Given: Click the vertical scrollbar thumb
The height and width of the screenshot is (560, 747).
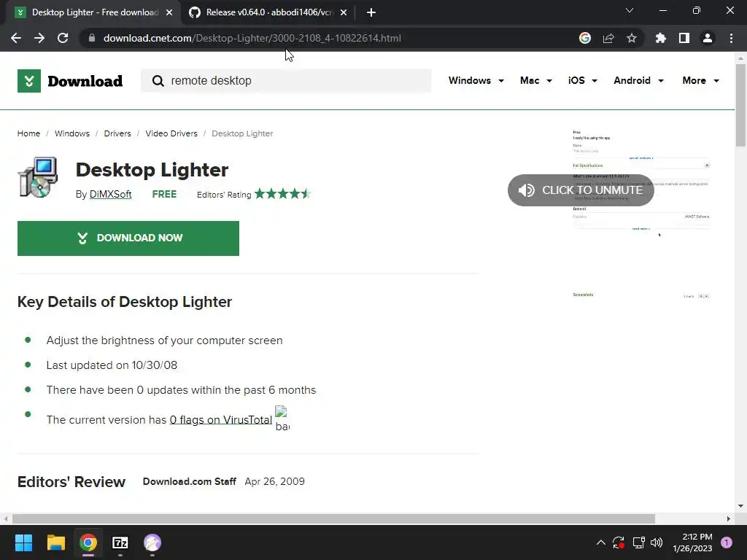Looking at the screenshot, I should click(x=740, y=105).
